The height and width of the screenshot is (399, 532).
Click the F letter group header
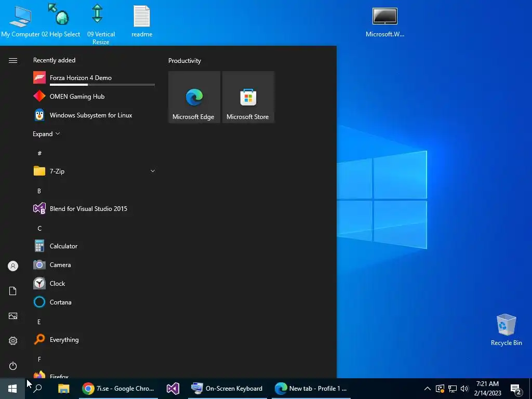point(39,359)
